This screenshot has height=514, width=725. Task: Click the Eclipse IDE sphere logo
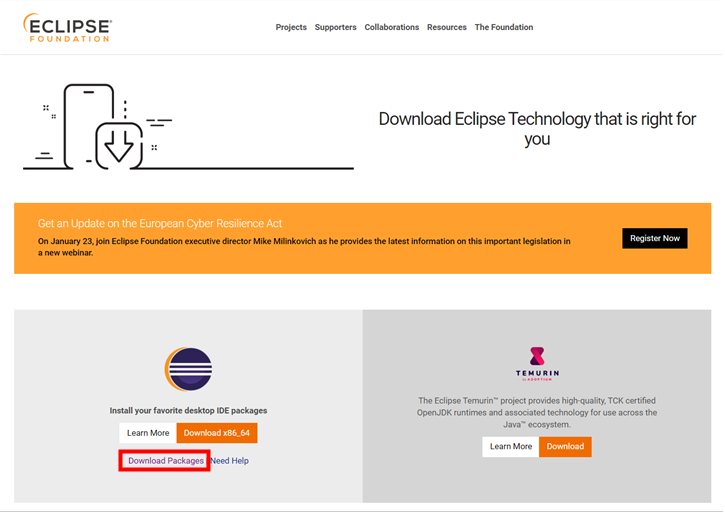pyautogui.click(x=188, y=369)
